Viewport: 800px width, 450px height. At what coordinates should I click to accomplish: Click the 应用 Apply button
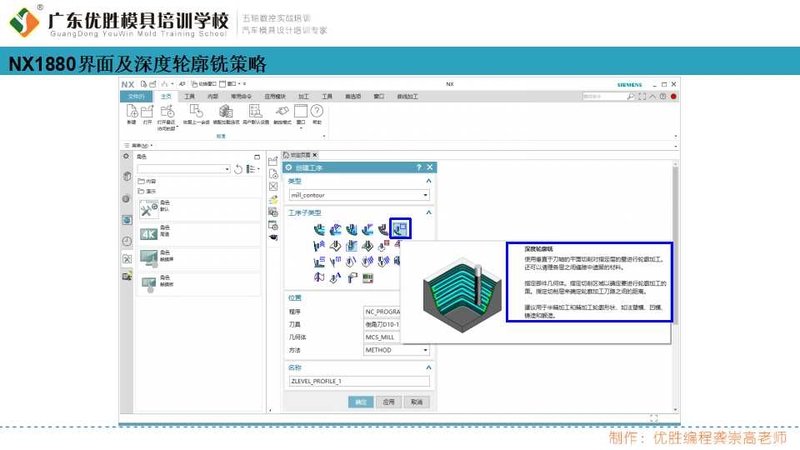[x=389, y=402]
